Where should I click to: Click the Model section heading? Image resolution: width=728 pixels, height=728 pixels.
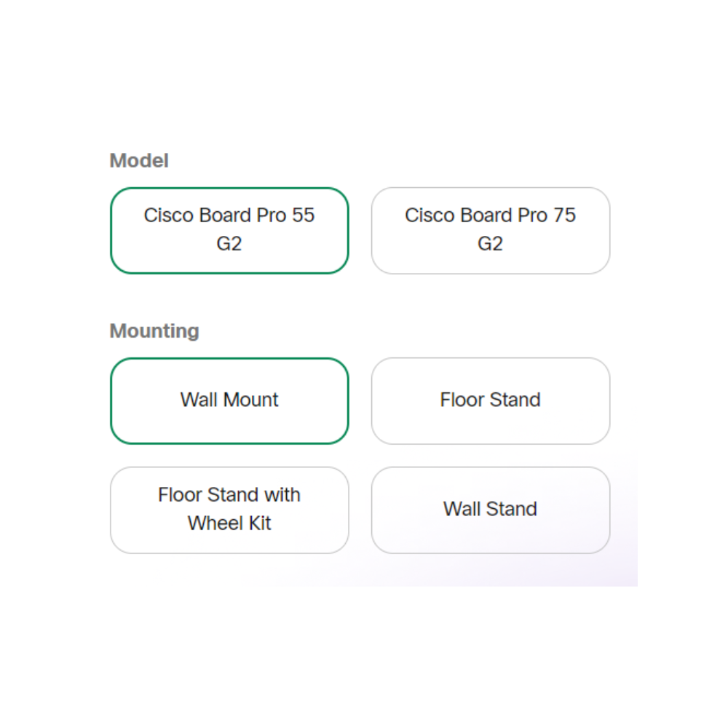pos(138,160)
